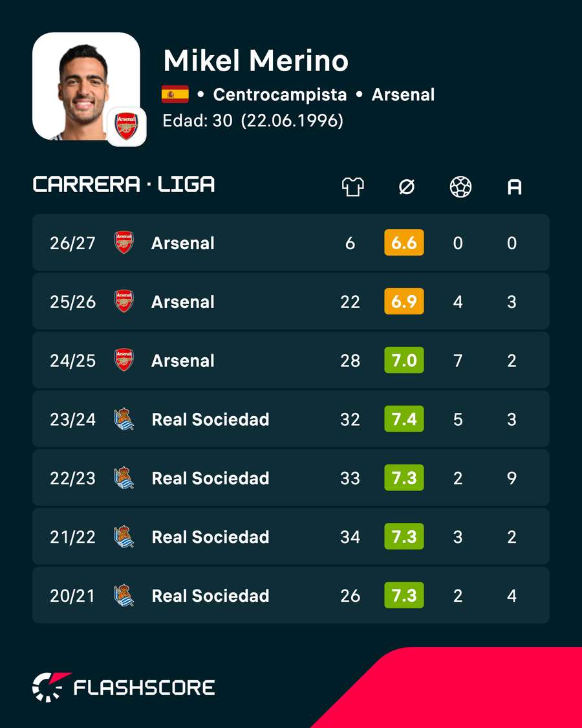The width and height of the screenshot is (582, 728).
Task: Click the orange 6.6 rating badge
Action: (x=404, y=243)
